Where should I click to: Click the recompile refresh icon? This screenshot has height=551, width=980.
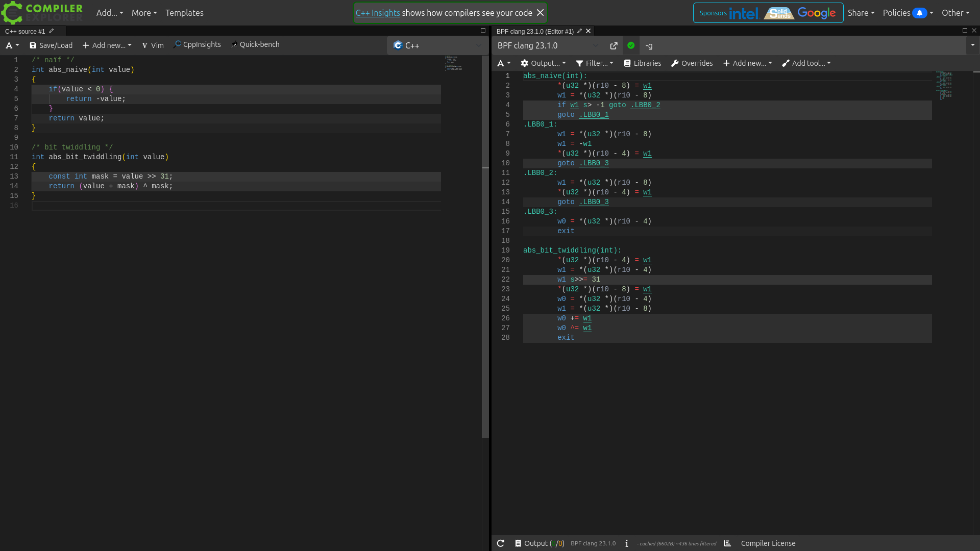pyautogui.click(x=501, y=543)
